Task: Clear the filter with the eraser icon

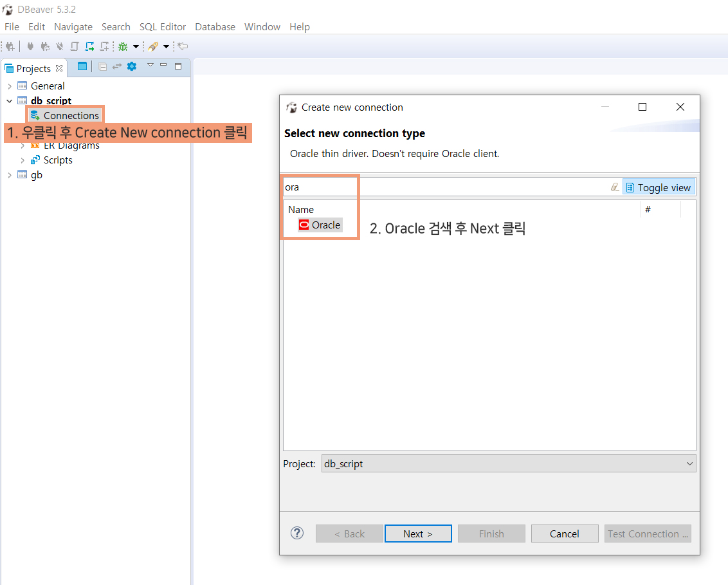Action: (x=615, y=187)
